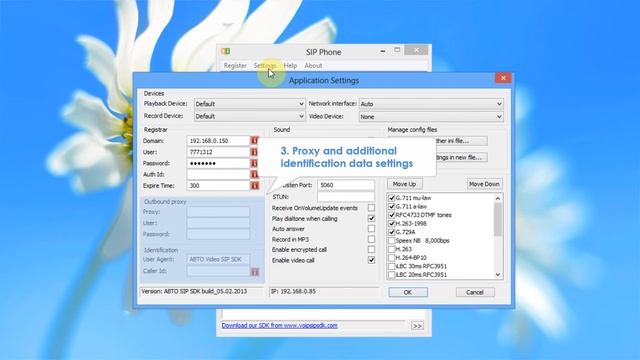Uncheck G.711 mu-law codec

coord(391,198)
